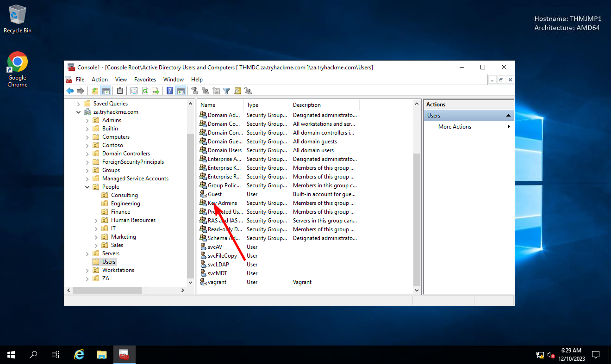Open the Help menu
The width and height of the screenshot is (611, 364).
[x=197, y=80]
